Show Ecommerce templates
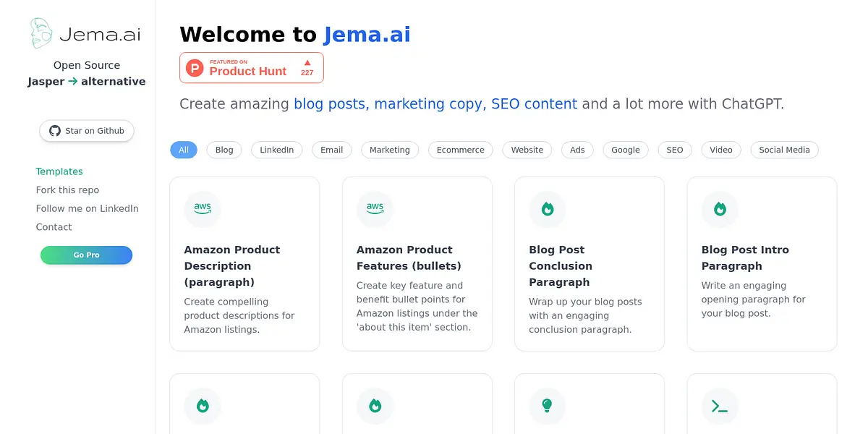The height and width of the screenshot is (434, 868). tap(460, 150)
